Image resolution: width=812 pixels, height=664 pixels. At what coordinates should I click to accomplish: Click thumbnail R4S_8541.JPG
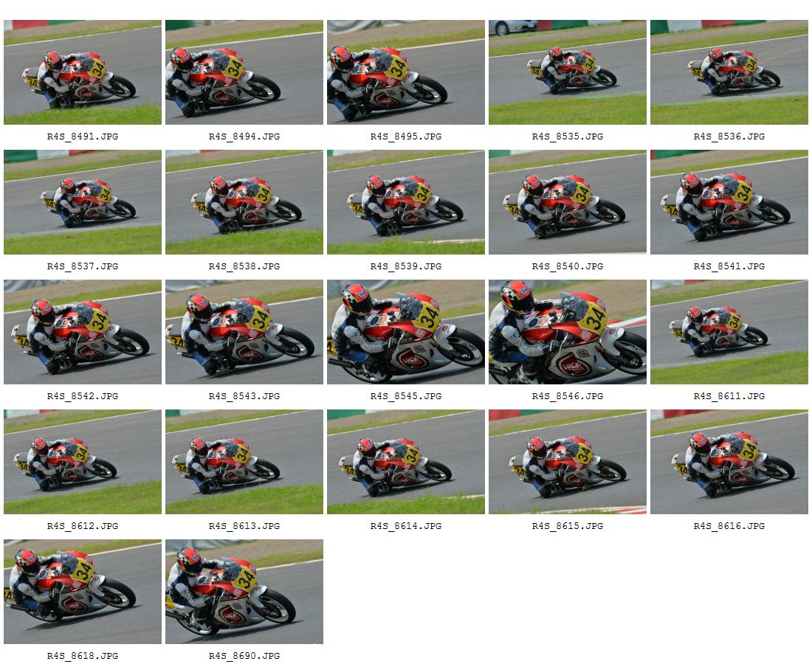coord(729,202)
